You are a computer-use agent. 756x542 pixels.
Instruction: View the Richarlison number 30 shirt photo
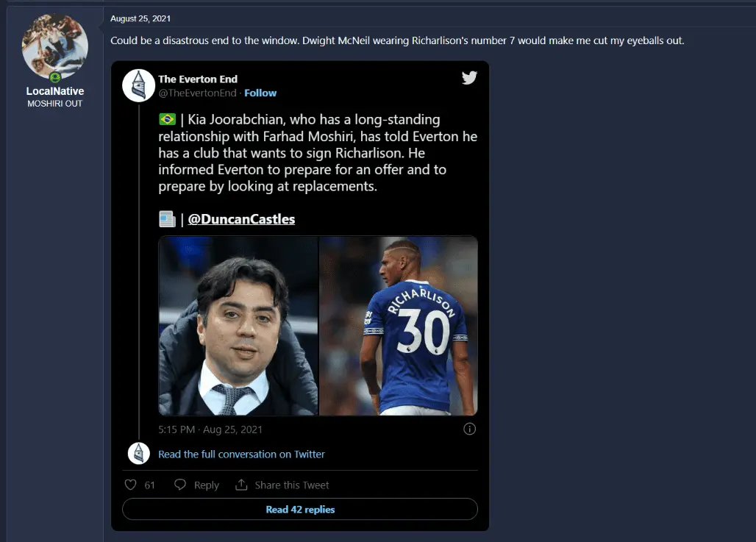pyautogui.click(x=399, y=326)
